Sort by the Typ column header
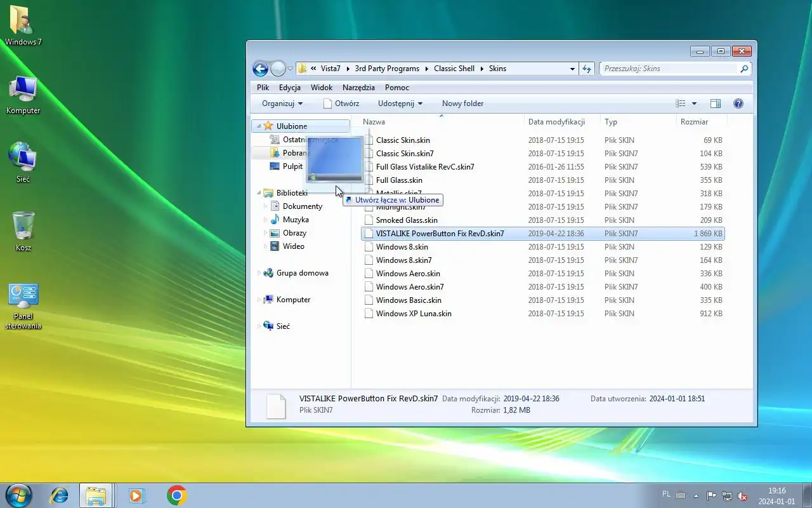This screenshot has height=508, width=812. (x=638, y=122)
